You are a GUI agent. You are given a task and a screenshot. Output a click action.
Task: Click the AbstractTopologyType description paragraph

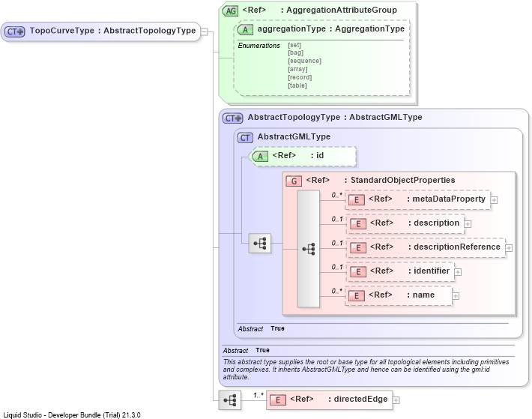click(366, 370)
